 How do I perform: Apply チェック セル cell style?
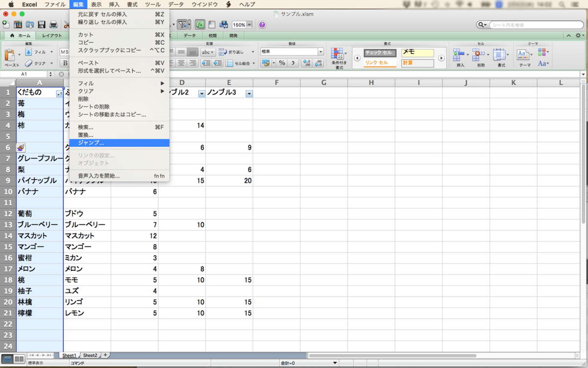(380, 53)
